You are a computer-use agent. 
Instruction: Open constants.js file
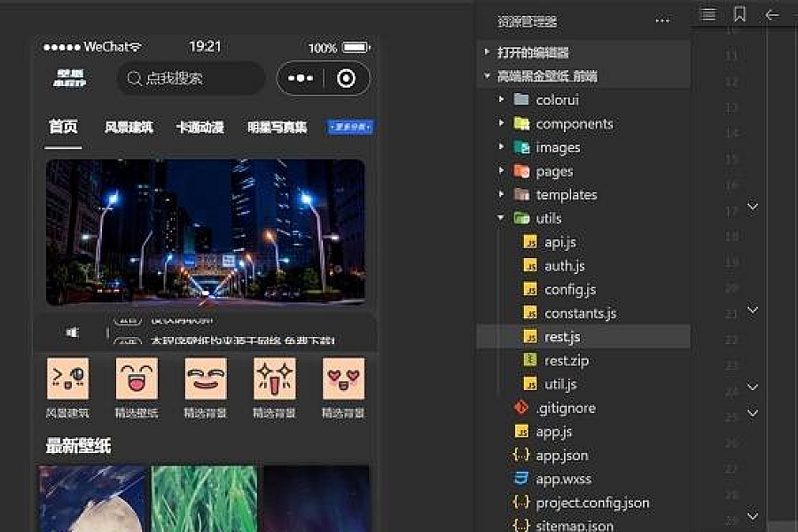pyautogui.click(x=580, y=313)
